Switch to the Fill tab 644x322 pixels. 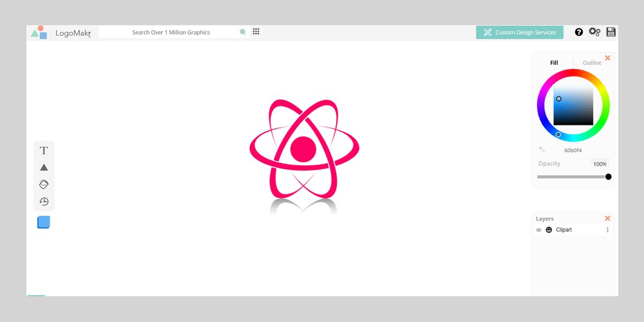[x=554, y=63]
